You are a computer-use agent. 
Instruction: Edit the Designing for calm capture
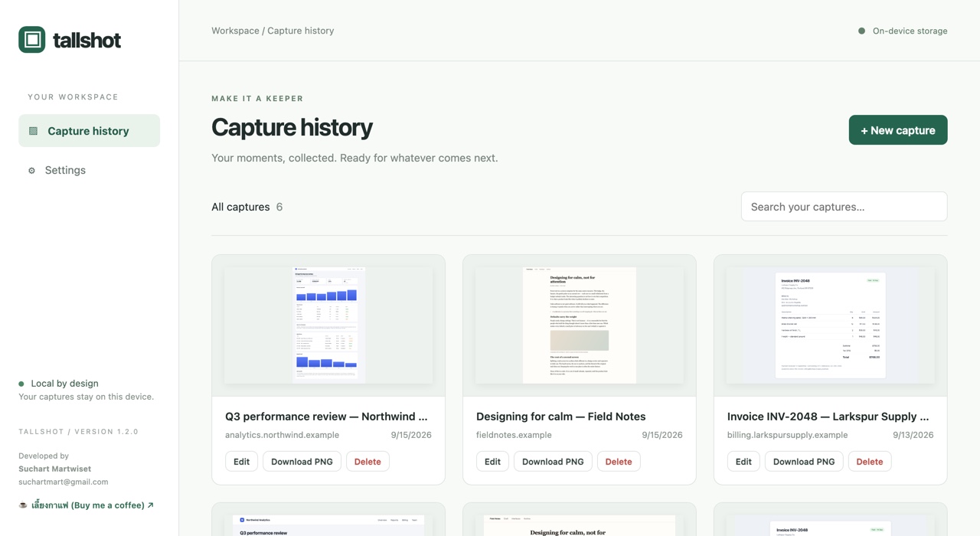coord(492,462)
